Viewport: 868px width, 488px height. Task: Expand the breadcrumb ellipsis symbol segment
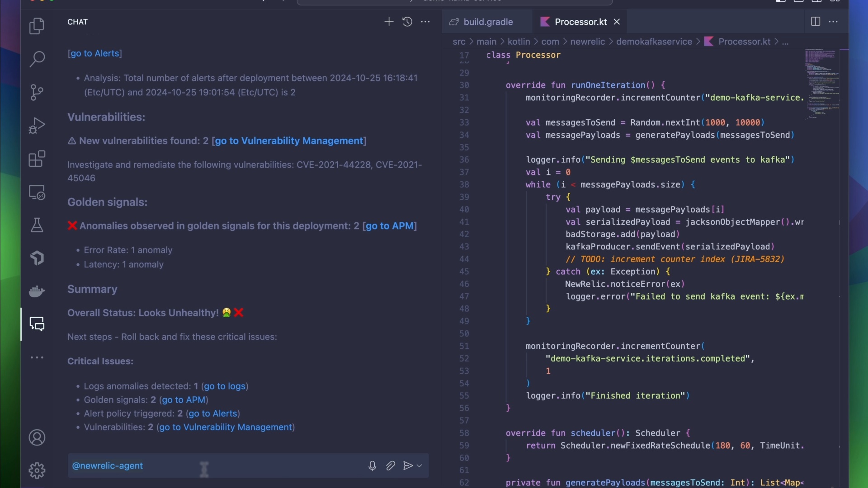pos(785,42)
